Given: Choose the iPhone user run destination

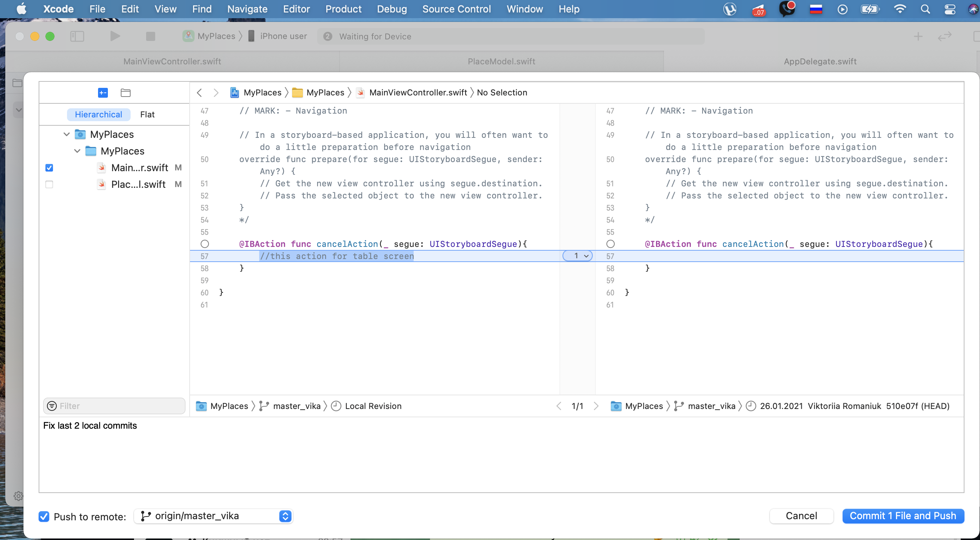Looking at the screenshot, I should point(277,36).
